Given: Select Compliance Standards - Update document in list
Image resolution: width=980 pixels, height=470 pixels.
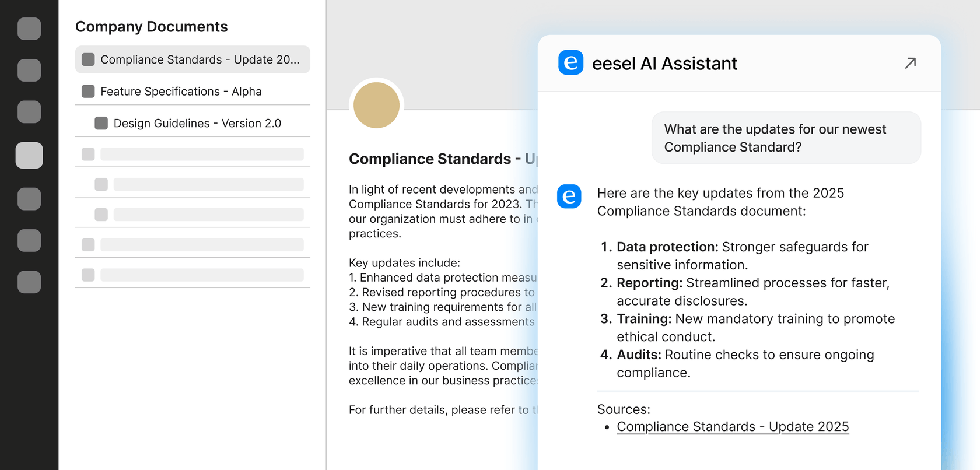Looking at the screenshot, I should click(199, 59).
